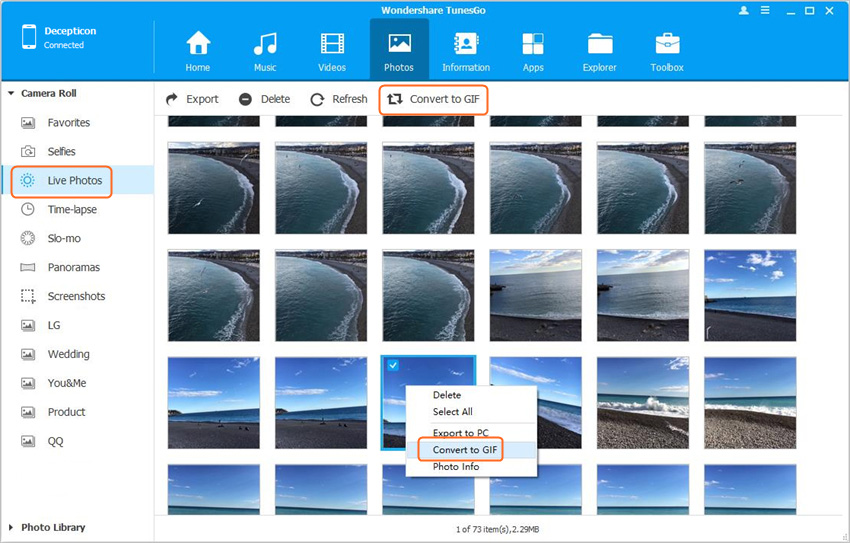Click the Refresh toolbar button

tap(339, 99)
